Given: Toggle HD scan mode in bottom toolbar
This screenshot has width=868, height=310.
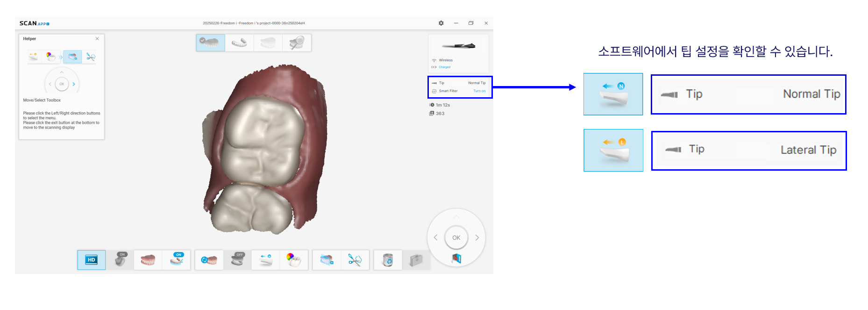Looking at the screenshot, I should [x=92, y=260].
